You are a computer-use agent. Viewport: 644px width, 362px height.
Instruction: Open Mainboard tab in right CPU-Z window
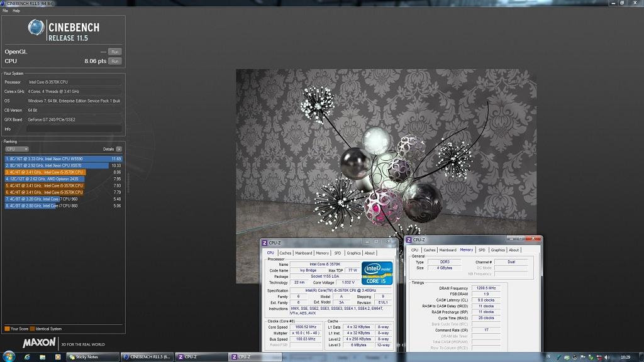pyautogui.click(x=448, y=250)
